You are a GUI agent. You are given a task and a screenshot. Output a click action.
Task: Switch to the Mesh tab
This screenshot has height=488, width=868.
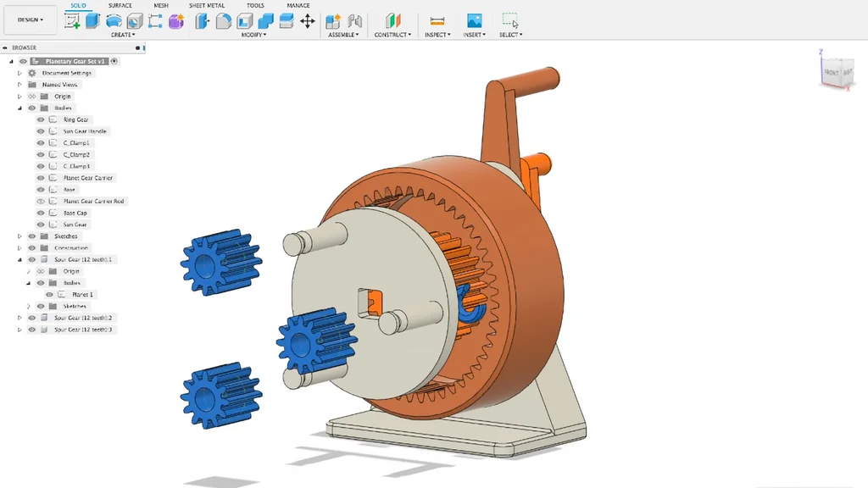161,6
